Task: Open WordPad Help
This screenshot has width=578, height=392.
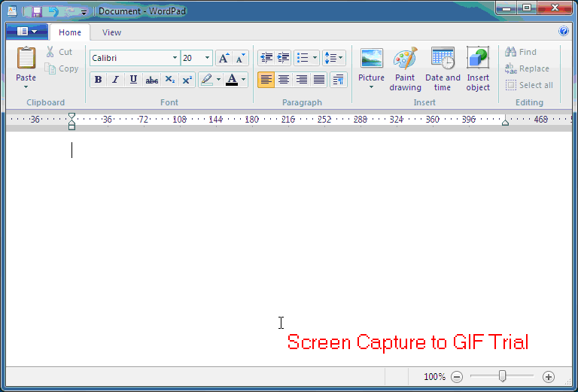Action: click(563, 31)
